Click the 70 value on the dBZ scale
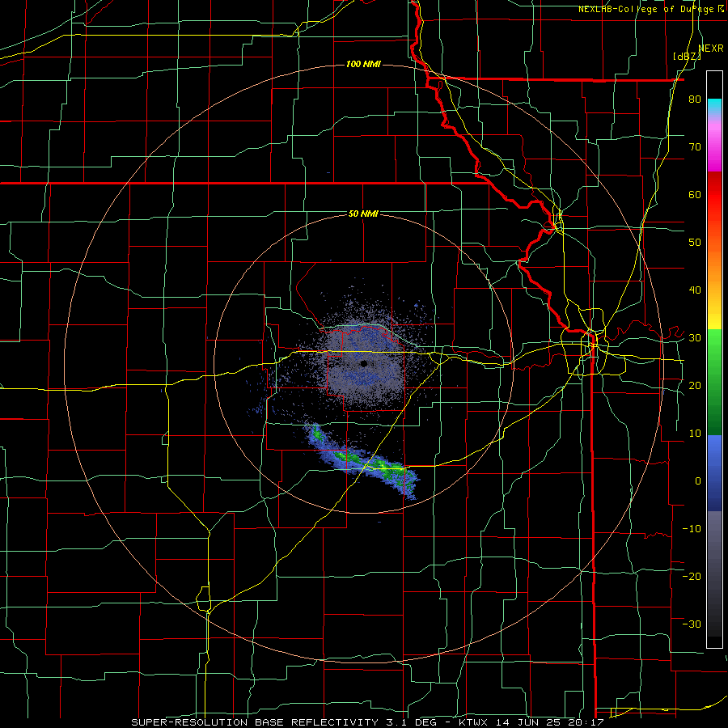This screenshot has width=728, height=728. click(695, 147)
